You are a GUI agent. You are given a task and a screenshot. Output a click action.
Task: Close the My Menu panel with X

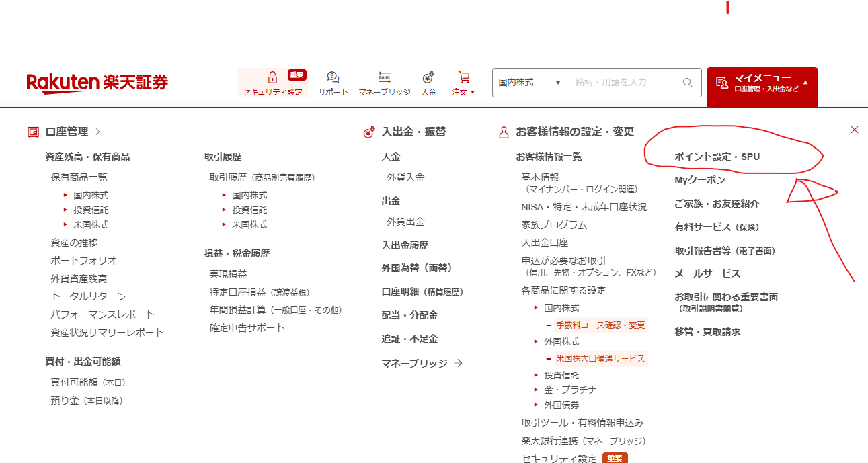pyautogui.click(x=854, y=130)
